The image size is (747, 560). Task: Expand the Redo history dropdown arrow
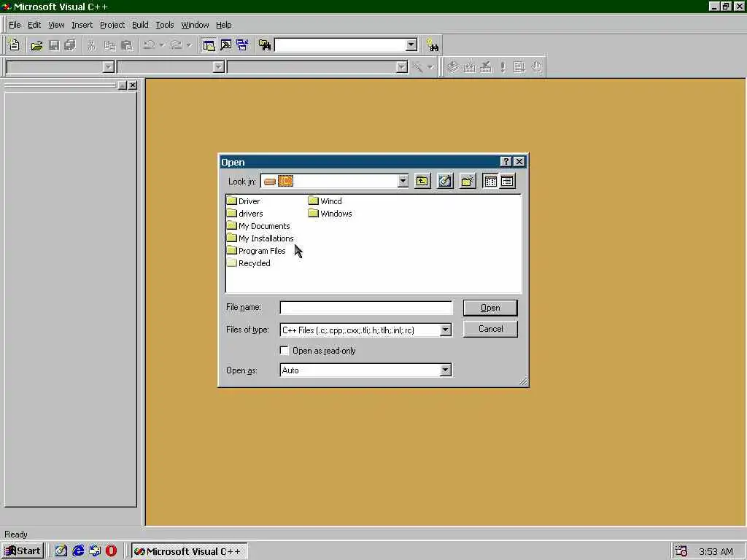189,45
